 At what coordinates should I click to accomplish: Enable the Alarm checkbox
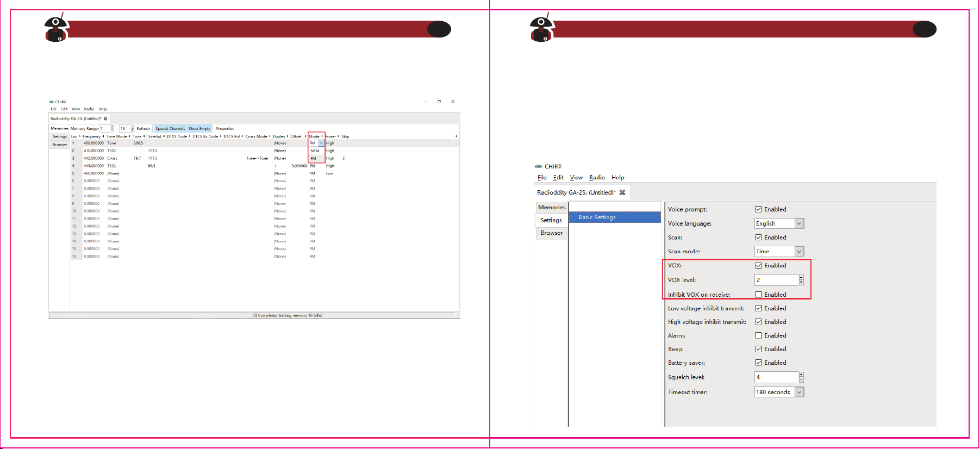[x=758, y=336]
